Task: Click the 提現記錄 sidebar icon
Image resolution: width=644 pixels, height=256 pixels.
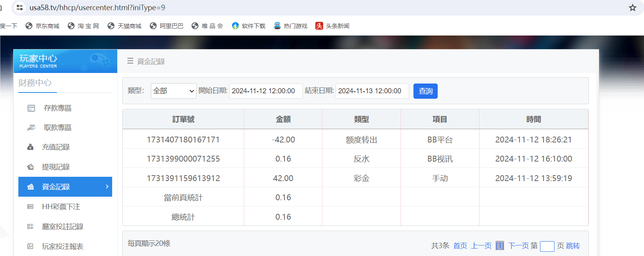Action: pos(30,167)
